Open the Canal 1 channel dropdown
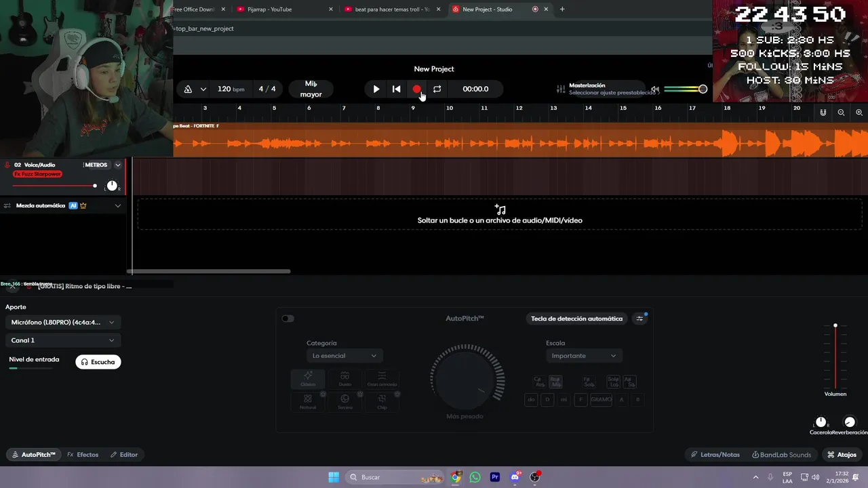The height and width of the screenshot is (488, 868). [x=62, y=340]
